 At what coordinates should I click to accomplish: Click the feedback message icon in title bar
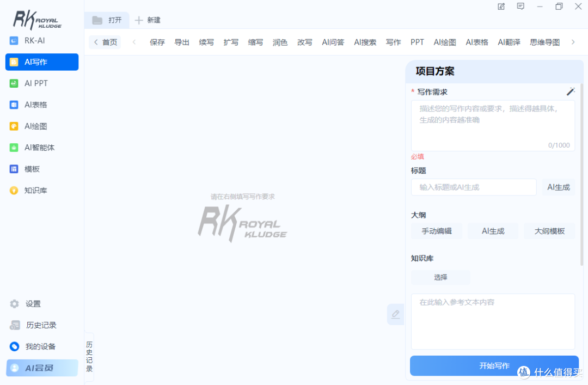[x=520, y=7]
